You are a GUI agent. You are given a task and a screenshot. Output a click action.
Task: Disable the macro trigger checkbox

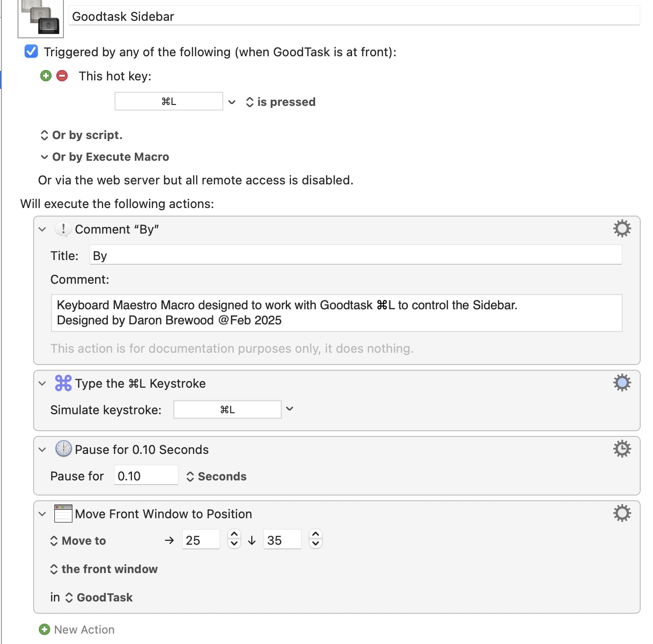coord(31,52)
